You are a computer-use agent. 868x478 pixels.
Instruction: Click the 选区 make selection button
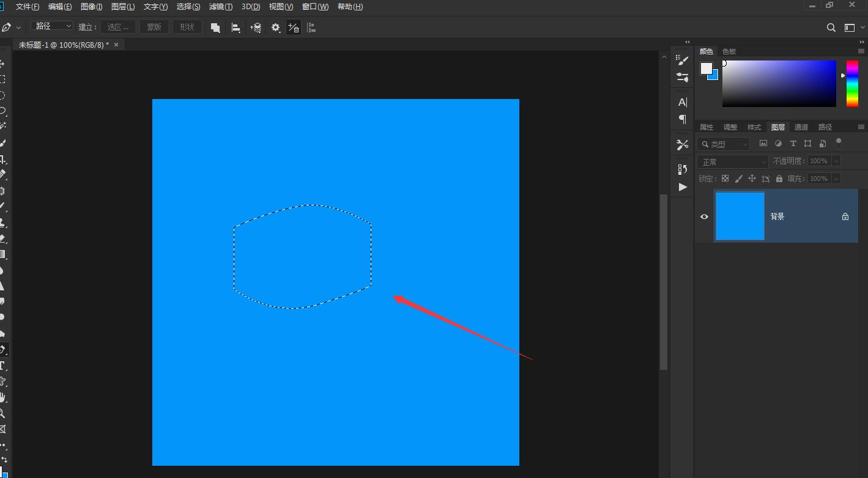[118, 27]
